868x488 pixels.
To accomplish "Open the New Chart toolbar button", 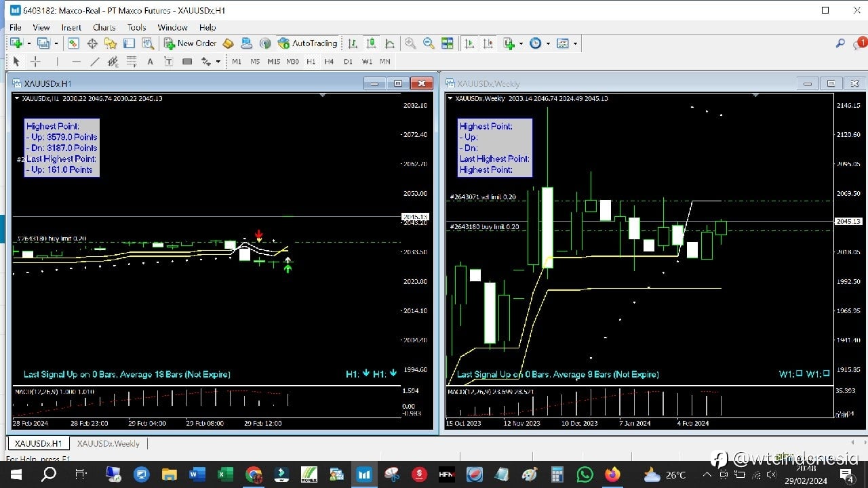I will [x=16, y=43].
